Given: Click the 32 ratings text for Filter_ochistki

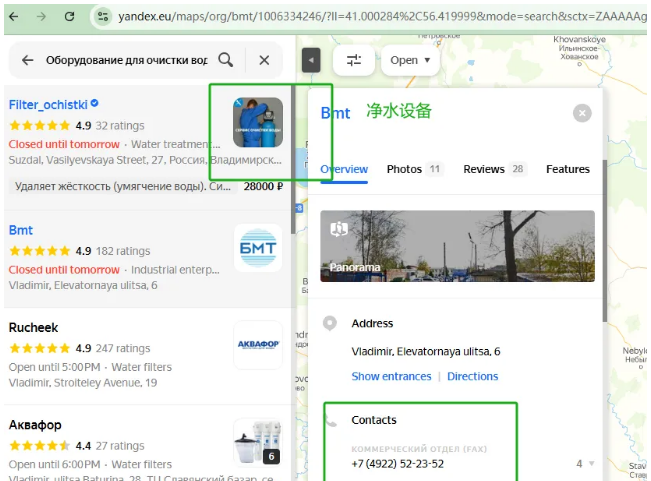Looking at the screenshot, I should [120, 126].
